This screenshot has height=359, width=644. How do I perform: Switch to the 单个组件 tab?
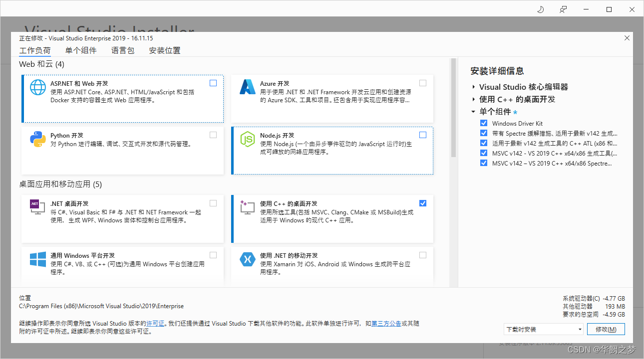coord(81,50)
